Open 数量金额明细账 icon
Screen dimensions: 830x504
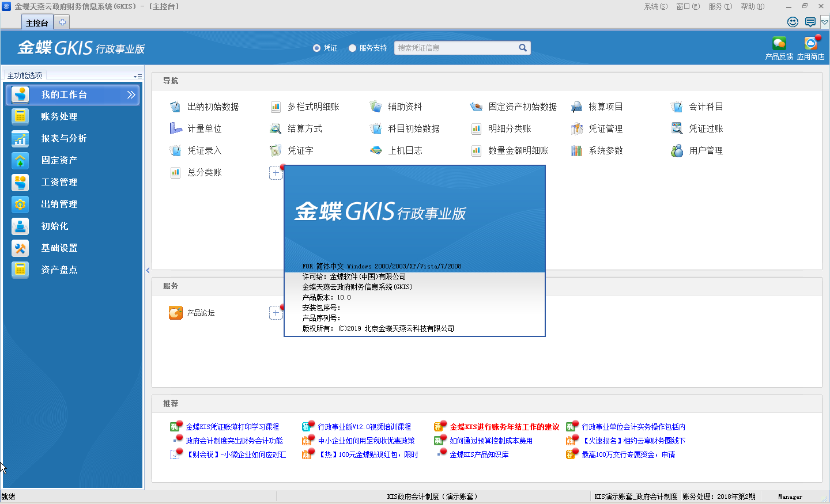[476, 150]
